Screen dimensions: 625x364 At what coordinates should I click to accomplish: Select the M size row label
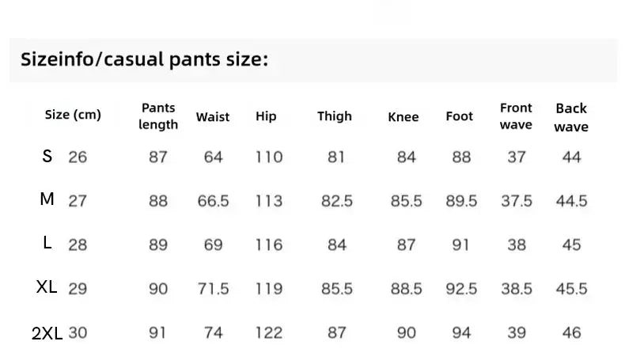[47, 199]
